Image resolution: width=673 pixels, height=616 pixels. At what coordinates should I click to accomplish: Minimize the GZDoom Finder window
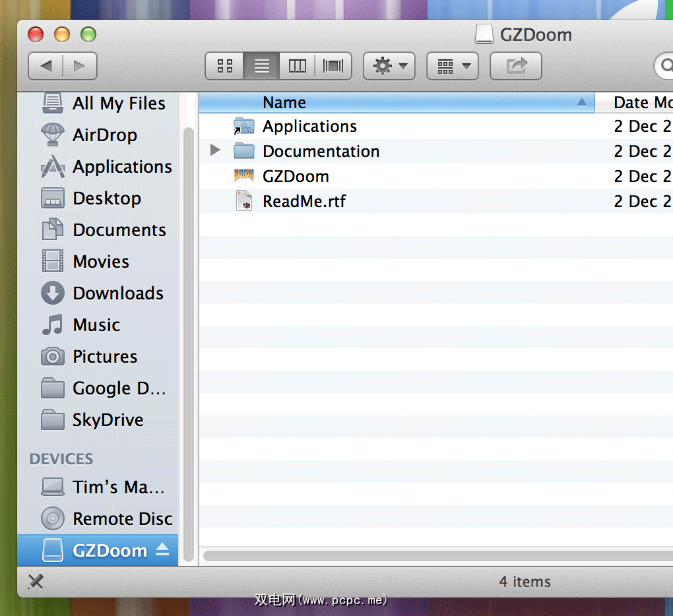click(x=62, y=34)
